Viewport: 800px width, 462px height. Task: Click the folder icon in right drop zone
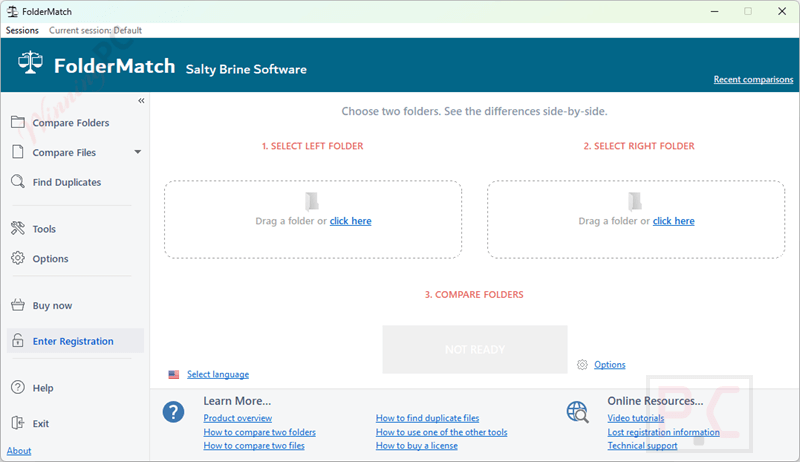coord(635,201)
